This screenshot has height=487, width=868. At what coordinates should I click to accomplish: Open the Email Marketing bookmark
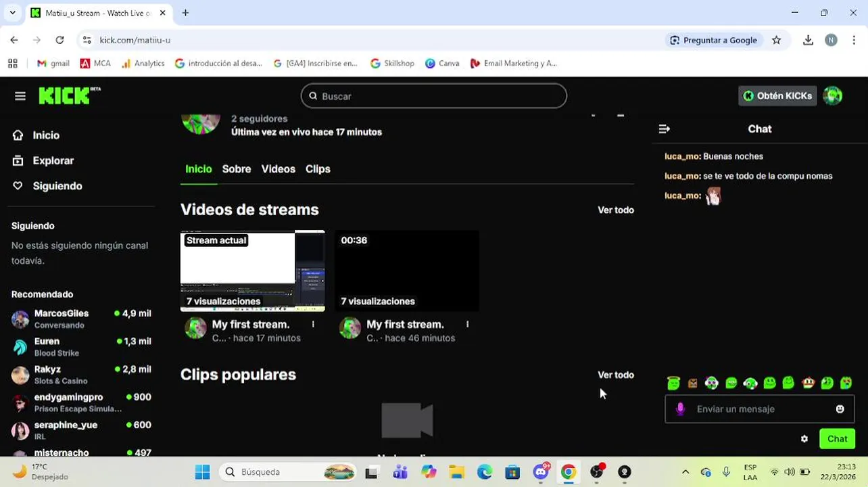(513, 64)
